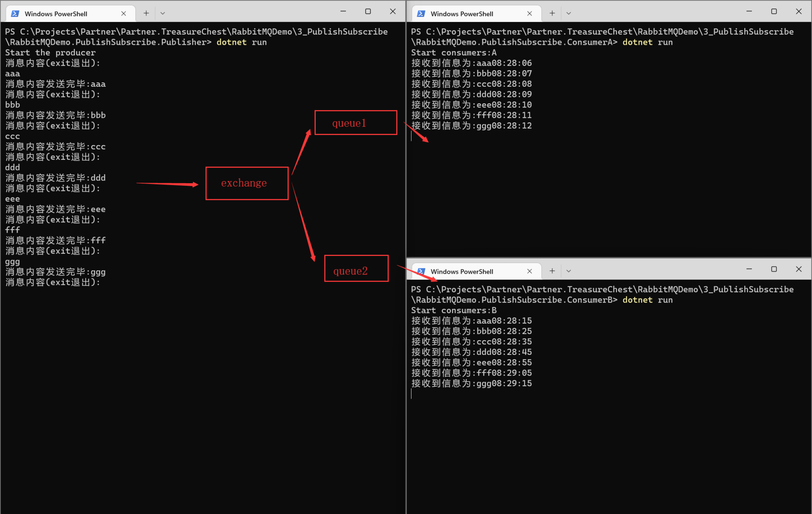Close the ConsumerA window's PowerShell tab

point(529,14)
